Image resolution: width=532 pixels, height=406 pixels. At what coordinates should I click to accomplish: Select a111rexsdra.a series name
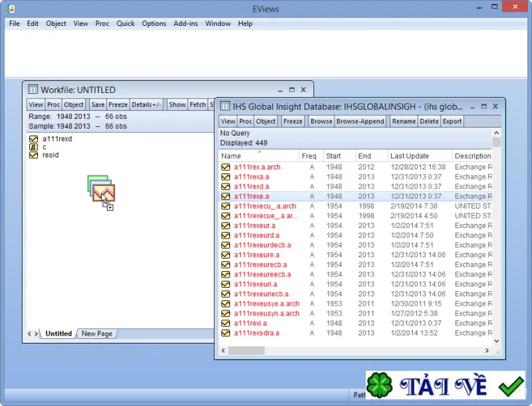[x=257, y=333]
